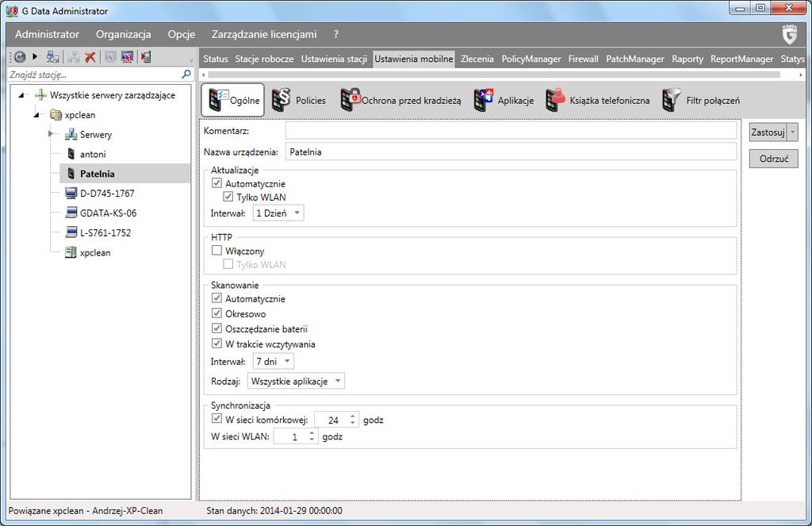Toggle Tylko WLAN under Aktualizacje
812x526 pixels.
[x=228, y=197]
